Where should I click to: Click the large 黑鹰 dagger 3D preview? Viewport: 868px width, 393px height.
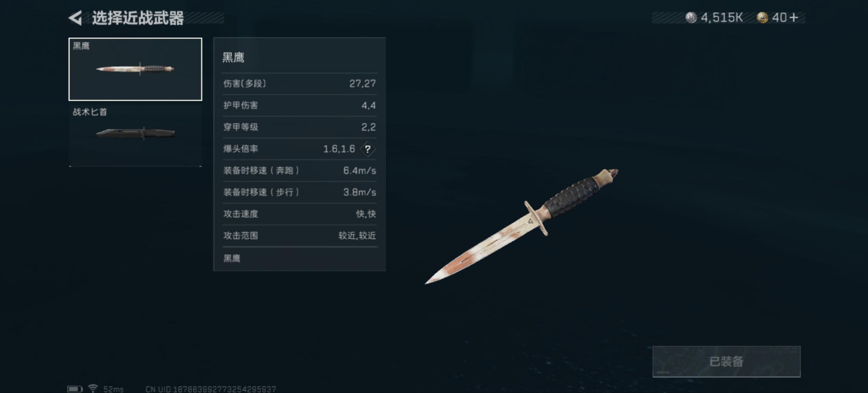(521, 226)
